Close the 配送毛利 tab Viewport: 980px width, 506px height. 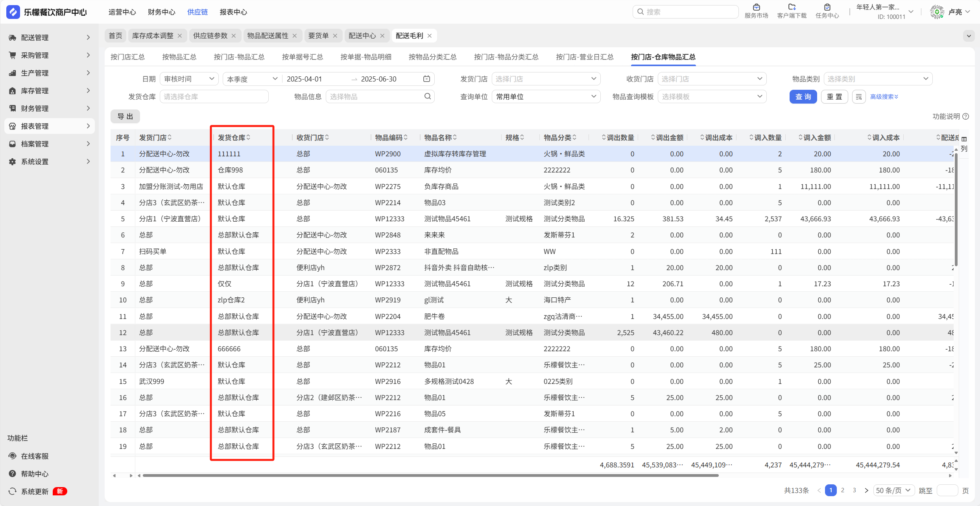[x=430, y=36]
